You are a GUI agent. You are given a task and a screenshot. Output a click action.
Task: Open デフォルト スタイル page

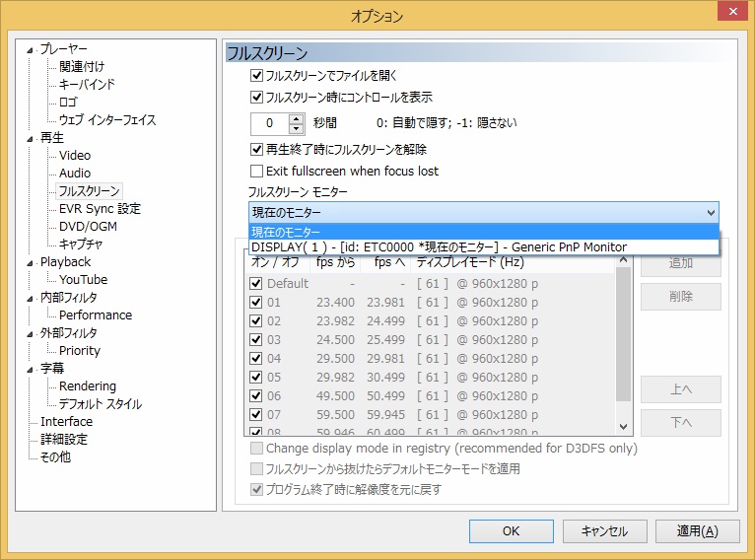tap(101, 404)
